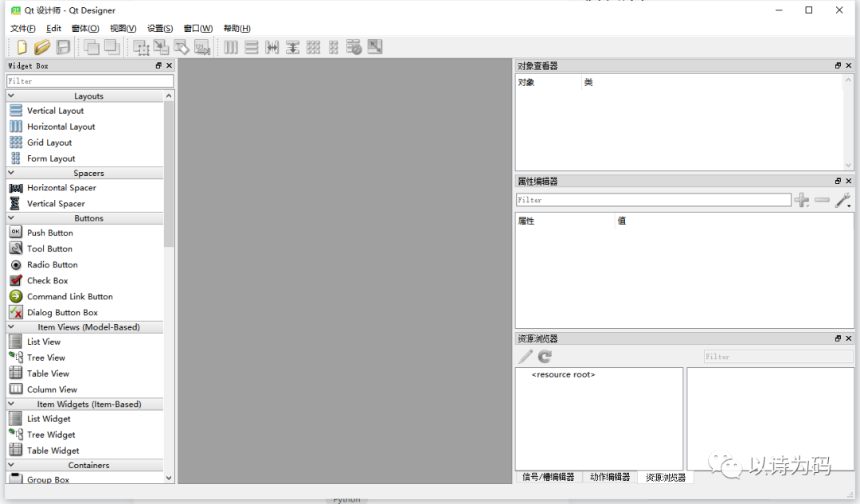Switch to 动作编辑器 tab
The width and height of the screenshot is (860, 504).
[610, 477]
